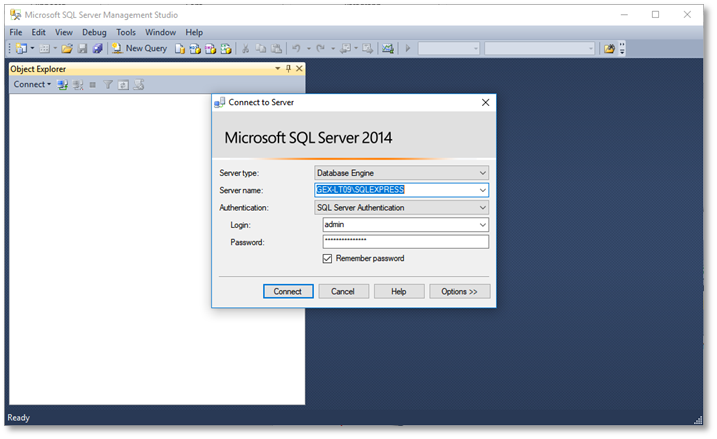The width and height of the screenshot is (717, 439).
Task: Click the Analysis Services XMLA Query icon
Action: tap(226, 48)
